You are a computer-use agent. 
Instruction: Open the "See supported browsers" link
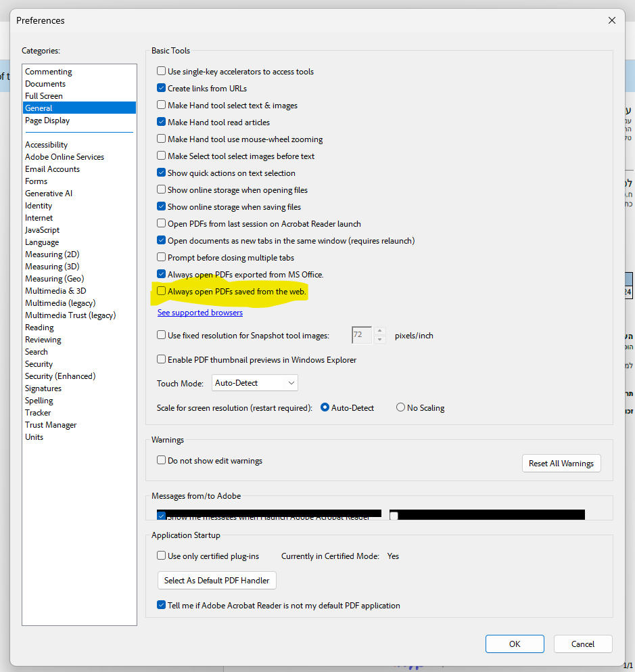point(199,312)
